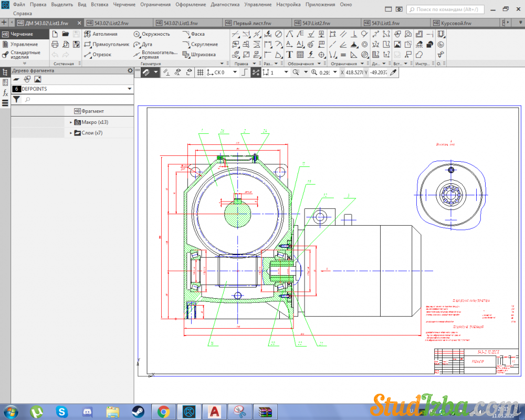Viewport: 525px width, 420px height.
Task: Click the print icon in Системная panel
Action: click(x=55, y=44)
